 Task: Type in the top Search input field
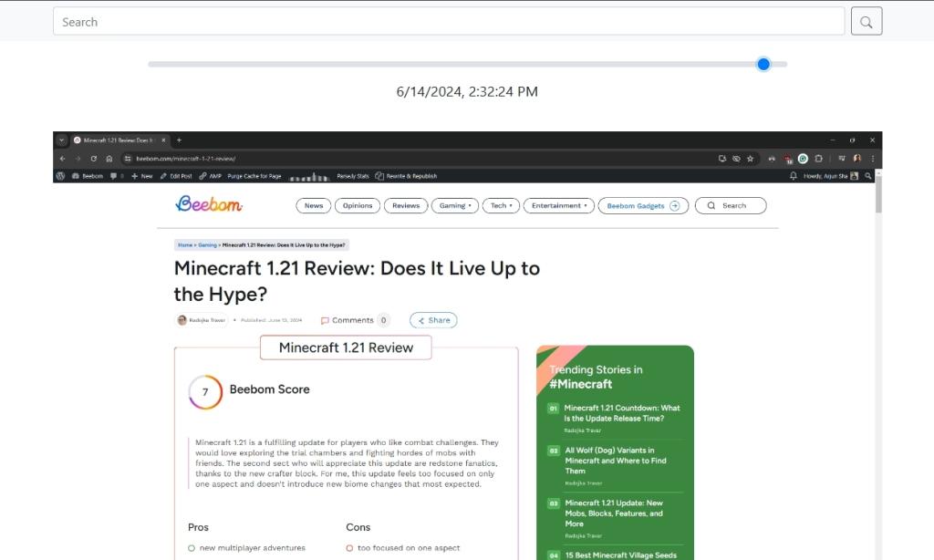point(449,22)
